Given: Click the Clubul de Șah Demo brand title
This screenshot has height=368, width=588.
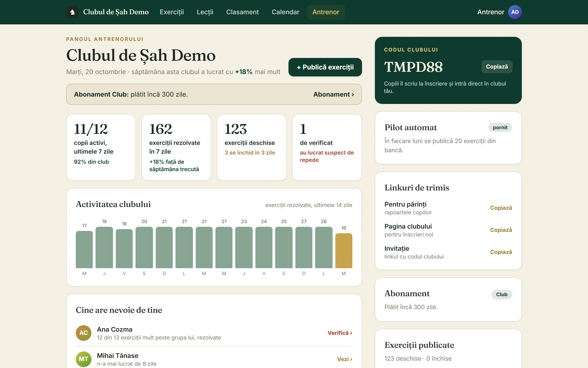Looking at the screenshot, I should click(116, 12).
